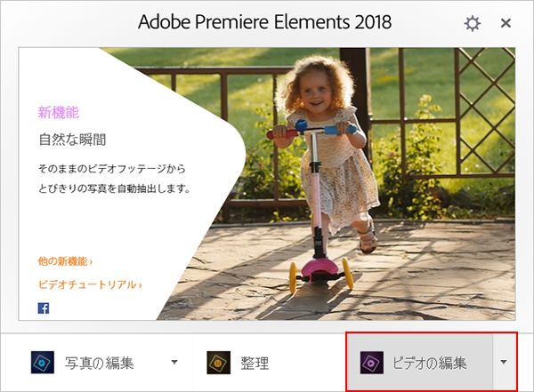Expand the dropdown arrow beside ビデオの編集
The height and width of the screenshot is (392, 534).
pyautogui.click(x=504, y=362)
